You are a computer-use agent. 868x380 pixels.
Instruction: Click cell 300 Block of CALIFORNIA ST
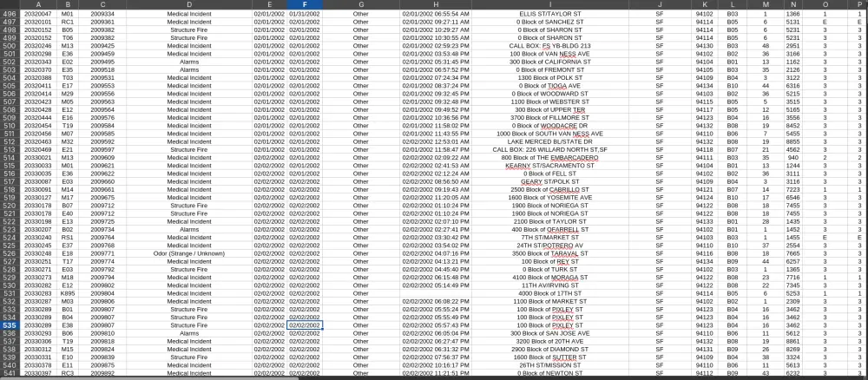point(550,62)
